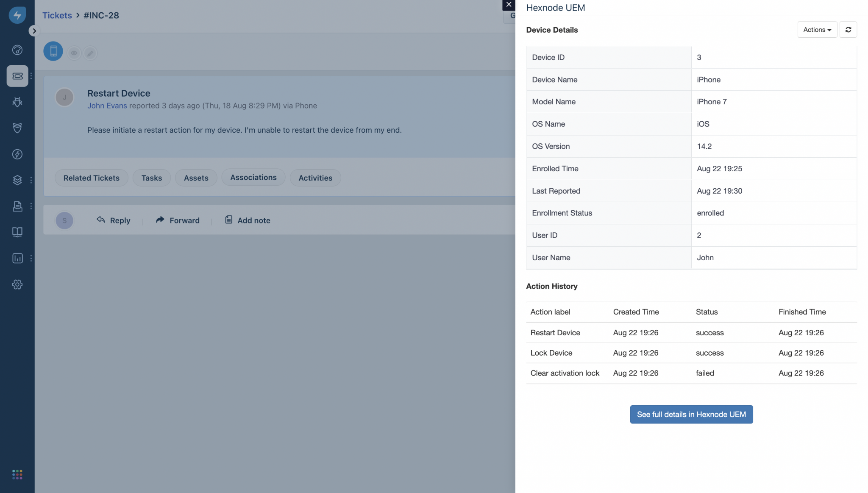Open the Admin settings gear icon
The width and height of the screenshot is (868, 493).
click(17, 284)
